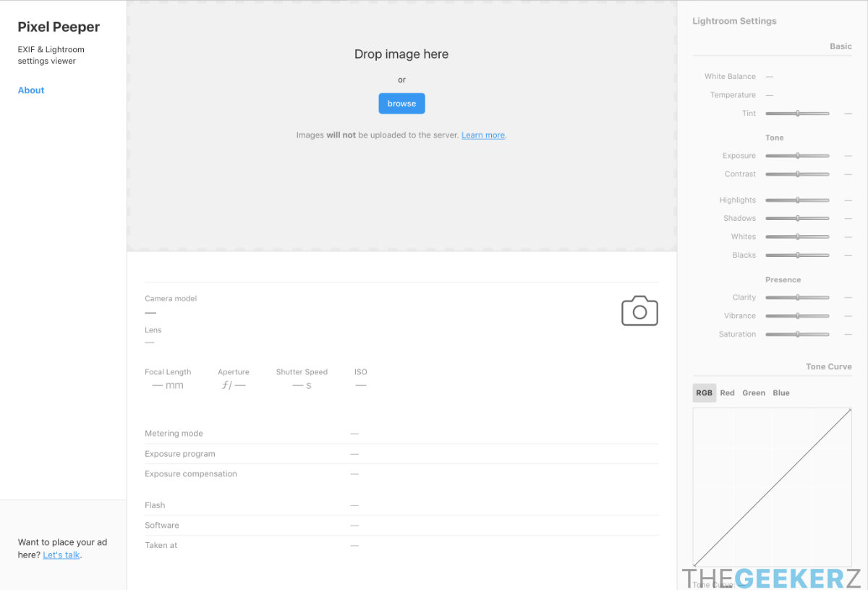This screenshot has width=868, height=590.
Task: Click the browse button to choose an image
Action: [x=401, y=104]
